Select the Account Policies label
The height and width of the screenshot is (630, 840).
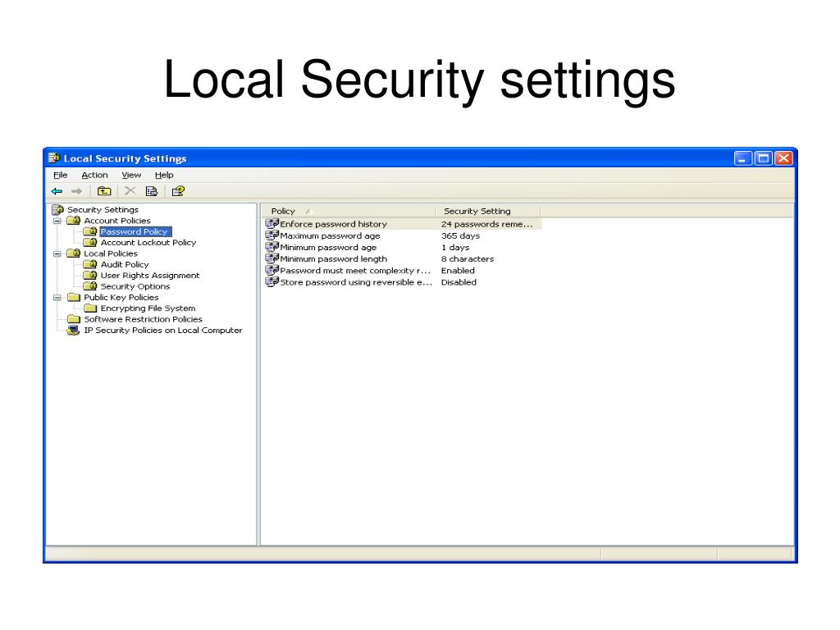point(117,220)
